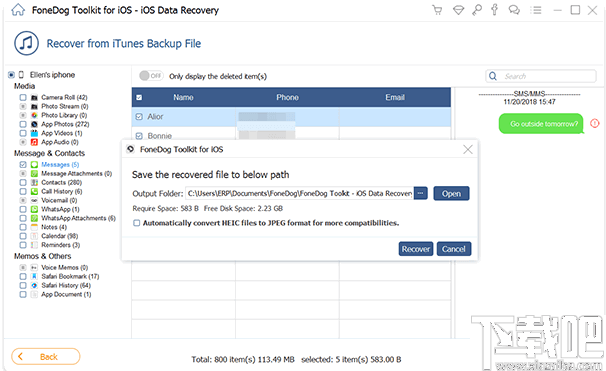
Task: Click the diamond premium icon
Action: pyautogui.click(x=458, y=10)
